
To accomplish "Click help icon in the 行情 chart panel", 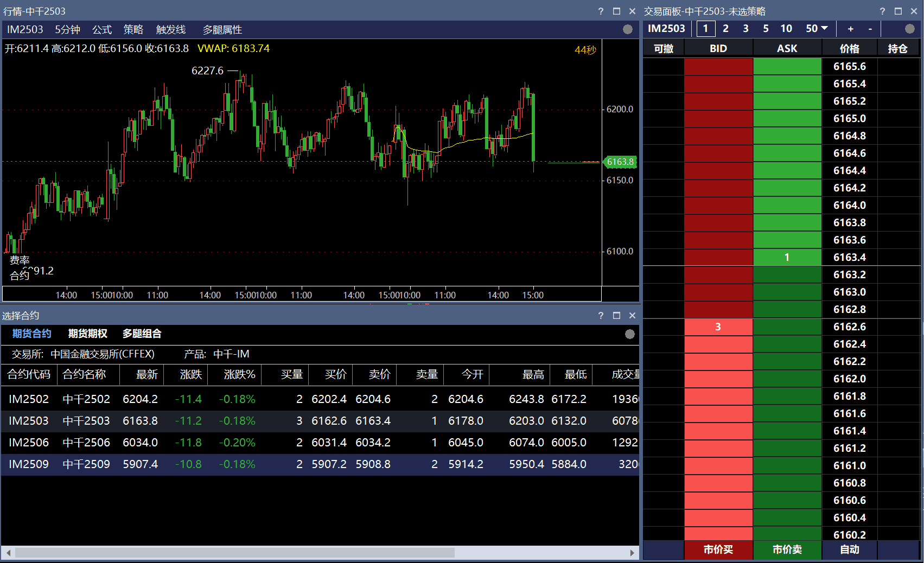I will tap(601, 11).
